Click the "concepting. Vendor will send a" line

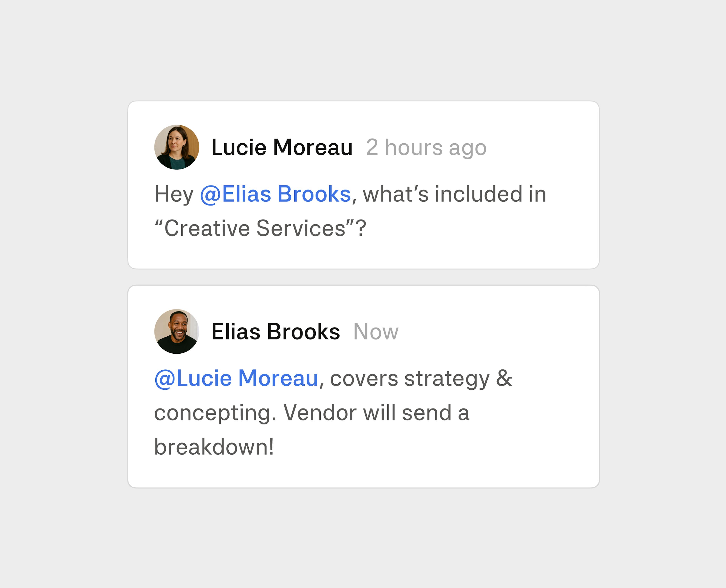click(312, 413)
